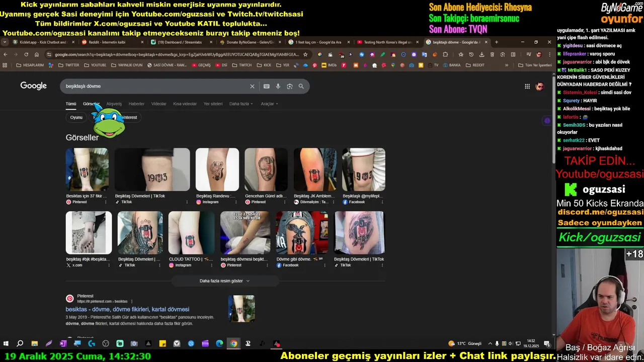This screenshot has height=362, width=644.
Task: Bookmark this page with the star
Action: (305, 54)
